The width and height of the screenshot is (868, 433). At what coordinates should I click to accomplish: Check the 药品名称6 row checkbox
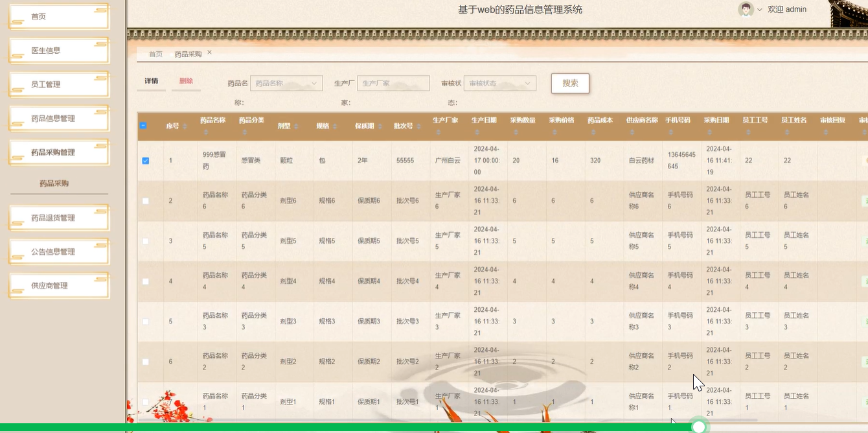click(x=146, y=201)
